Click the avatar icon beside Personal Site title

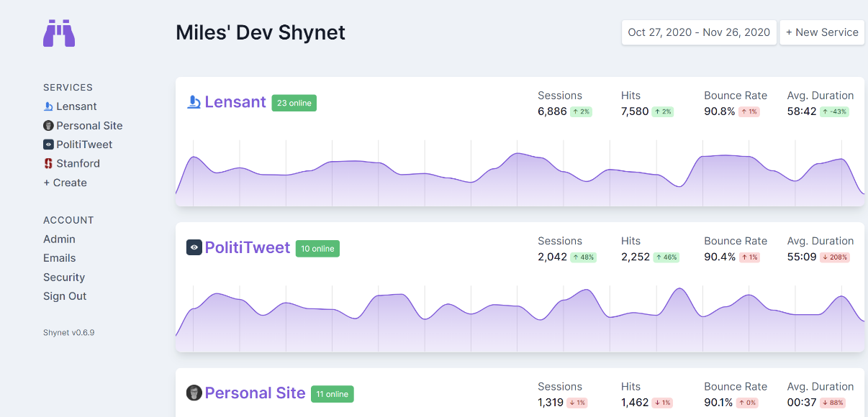click(194, 393)
